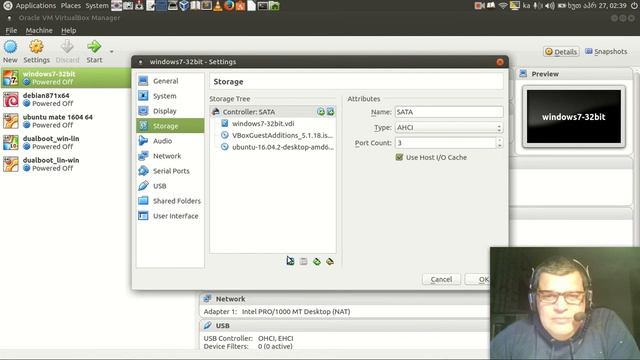Click the add storage attachment icon

pyautogui.click(x=316, y=261)
